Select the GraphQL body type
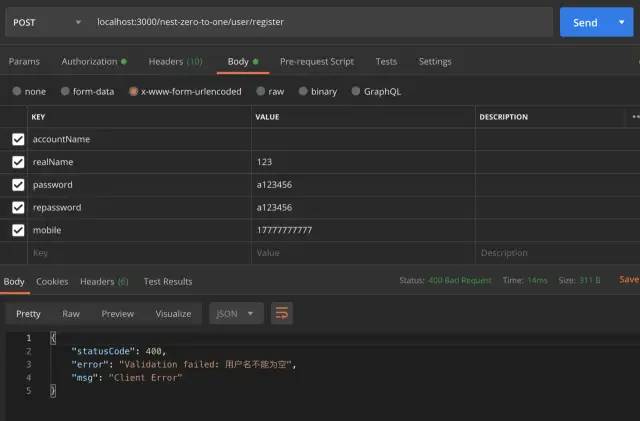640x421 pixels. point(356,91)
